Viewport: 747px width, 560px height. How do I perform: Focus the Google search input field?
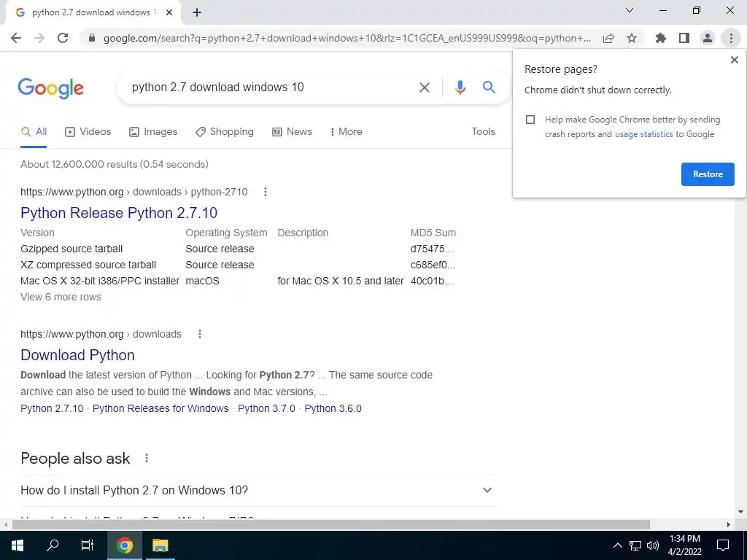(269, 87)
